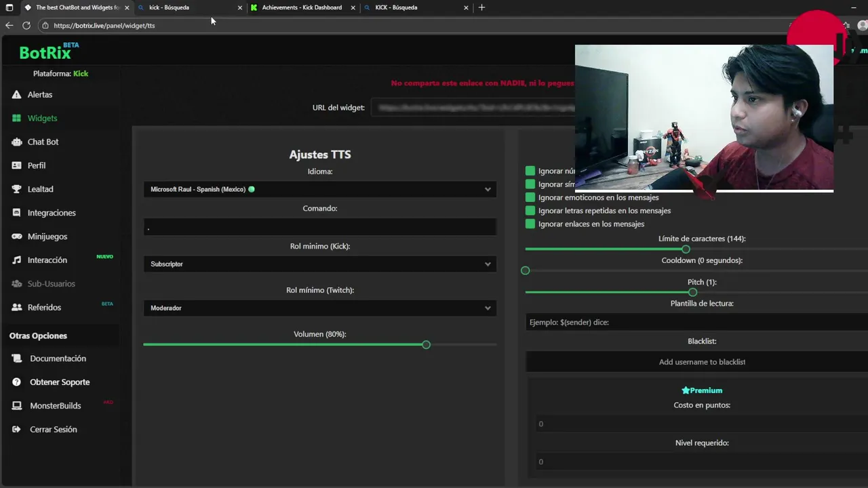Open the Alertas menu entry
This screenshot has height=488, width=868.
[x=40, y=95]
